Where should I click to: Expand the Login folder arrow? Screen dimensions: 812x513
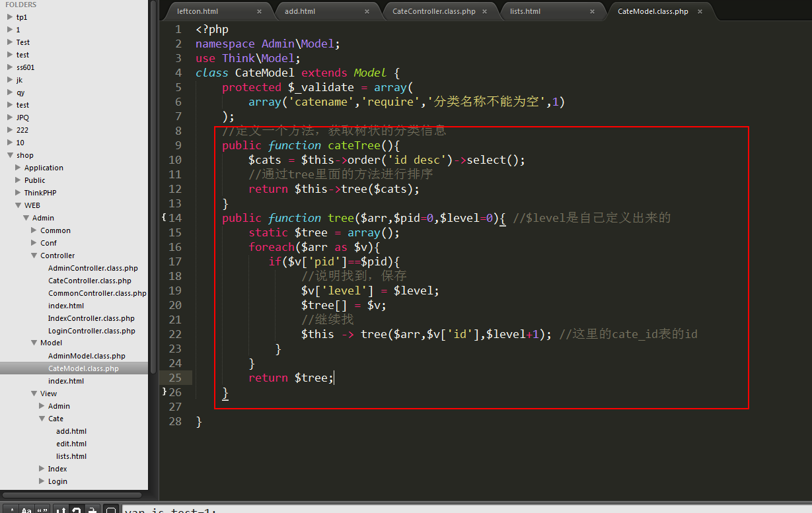pos(42,481)
